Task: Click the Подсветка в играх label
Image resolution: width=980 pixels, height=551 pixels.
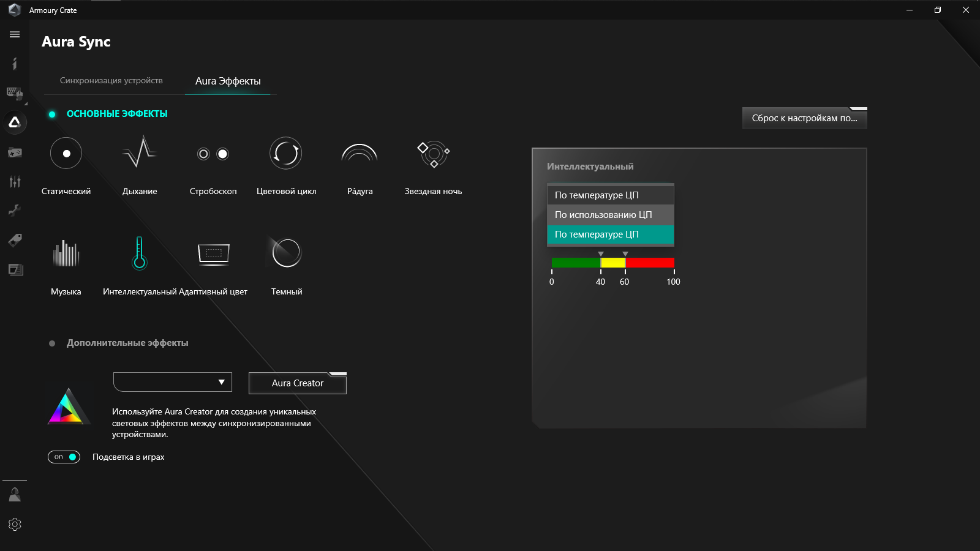Action: (x=129, y=457)
